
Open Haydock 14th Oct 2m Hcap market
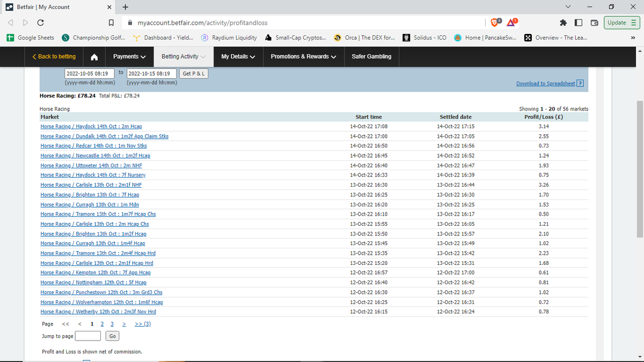pos(91,127)
